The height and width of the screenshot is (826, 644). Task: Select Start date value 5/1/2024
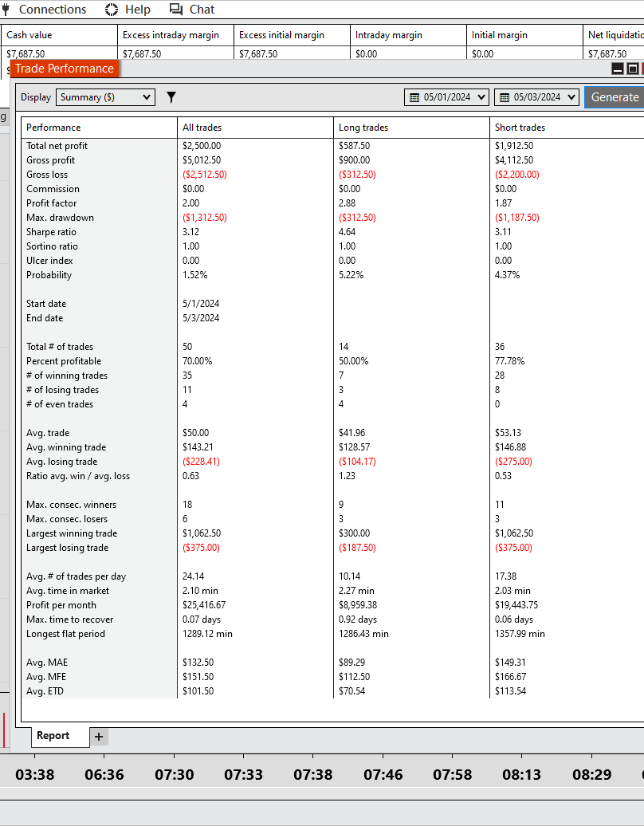point(201,304)
